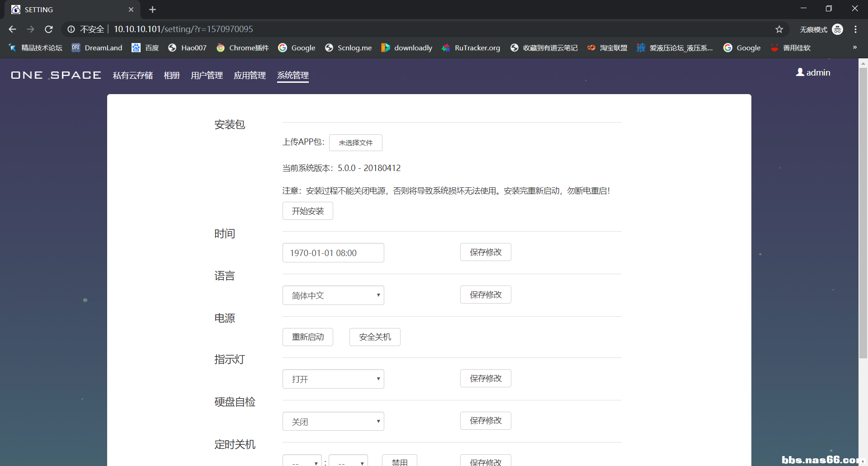Image resolution: width=868 pixels, height=466 pixels.
Task: Open the 相册 menu
Action: click(x=172, y=76)
